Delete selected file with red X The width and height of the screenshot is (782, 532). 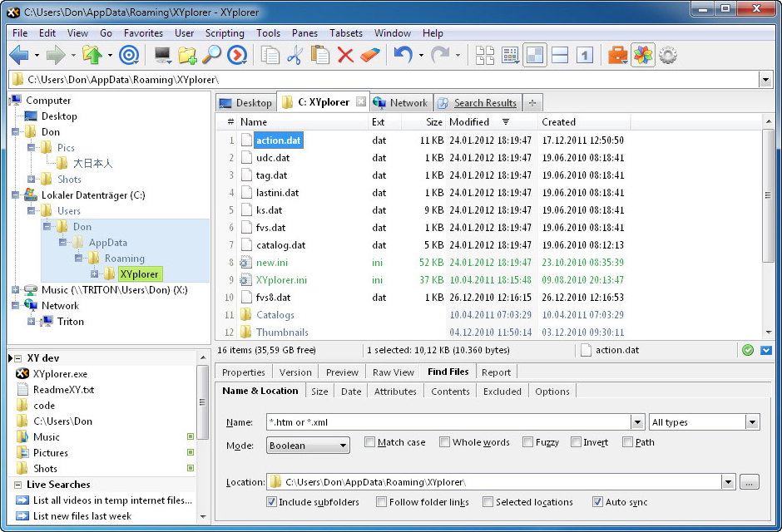(345, 55)
